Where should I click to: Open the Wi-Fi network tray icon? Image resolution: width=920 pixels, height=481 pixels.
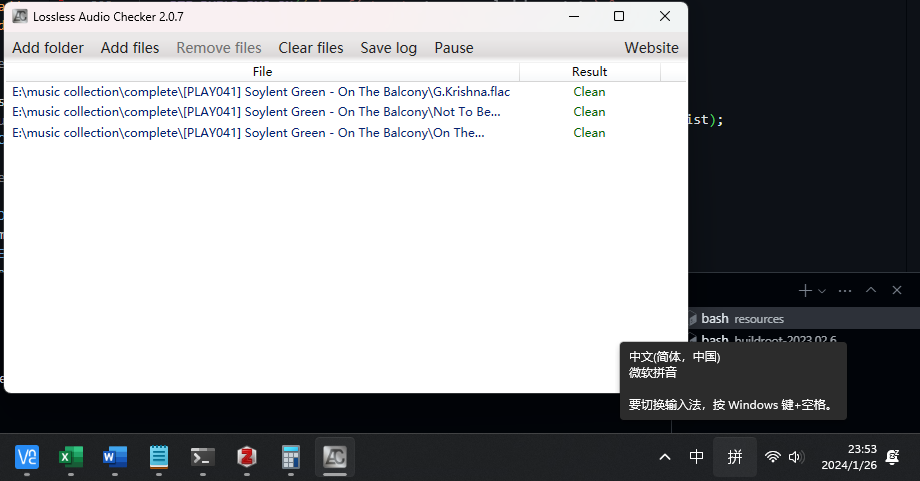[x=773, y=457]
